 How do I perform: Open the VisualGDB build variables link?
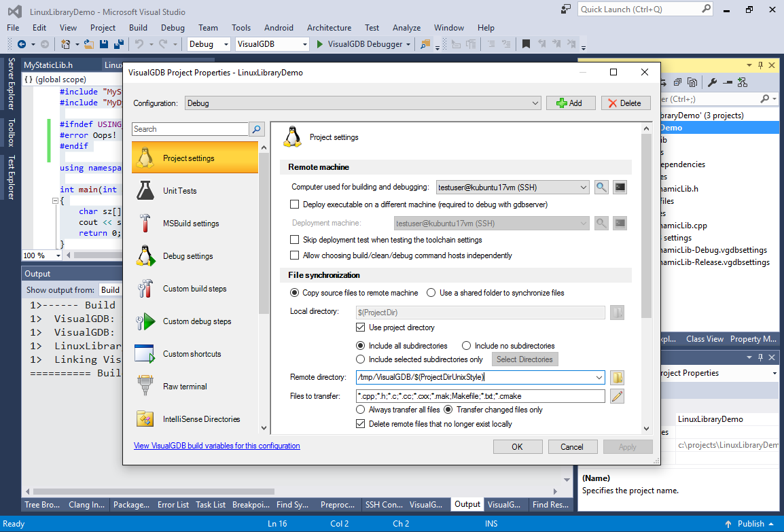[x=217, y=446]
